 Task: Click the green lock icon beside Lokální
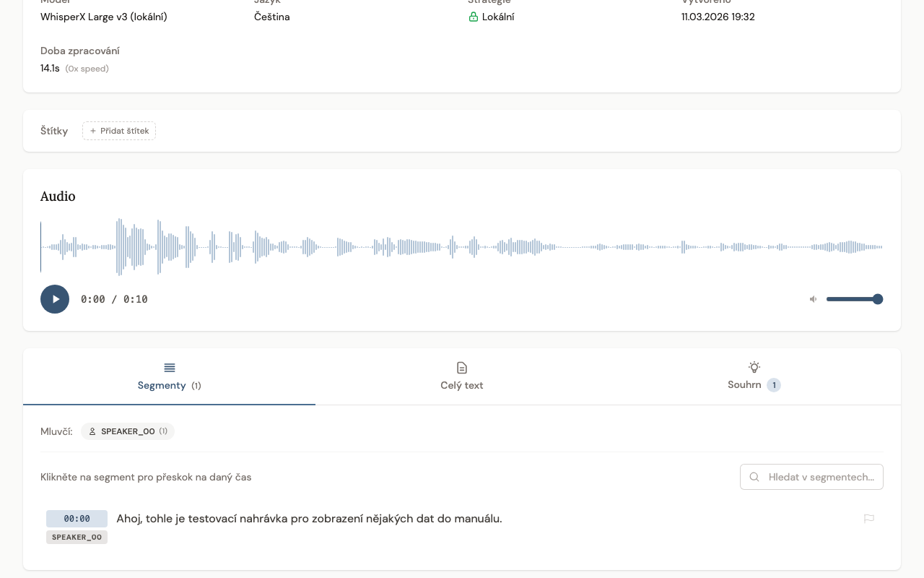point(474,17)
